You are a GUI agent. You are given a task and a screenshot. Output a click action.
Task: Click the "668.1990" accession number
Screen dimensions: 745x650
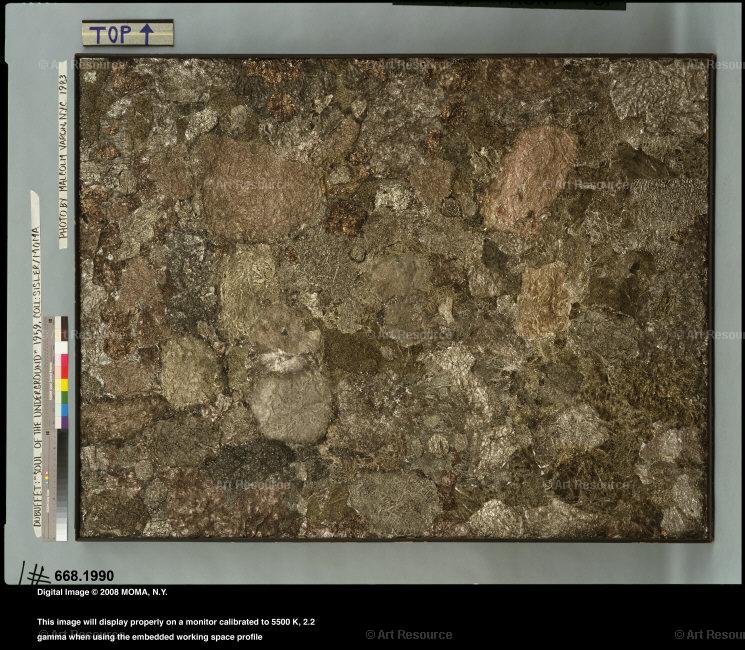[x=84, y=575]
